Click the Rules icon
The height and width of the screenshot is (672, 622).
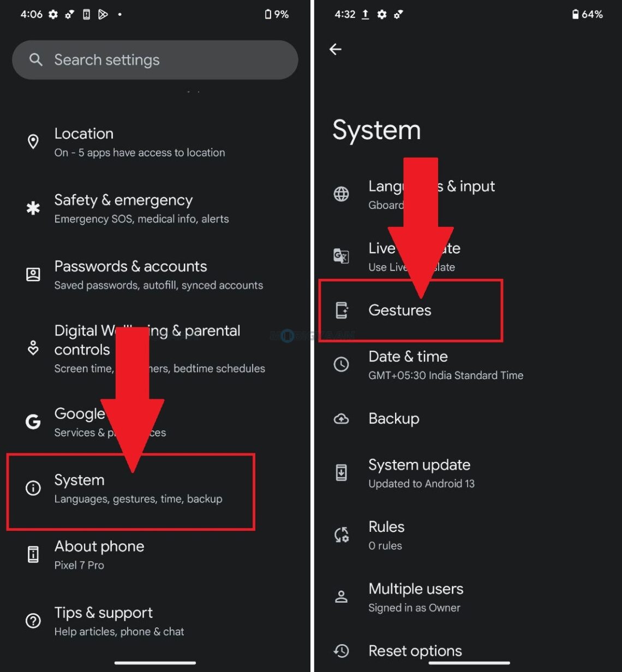(x=342, y=535)
